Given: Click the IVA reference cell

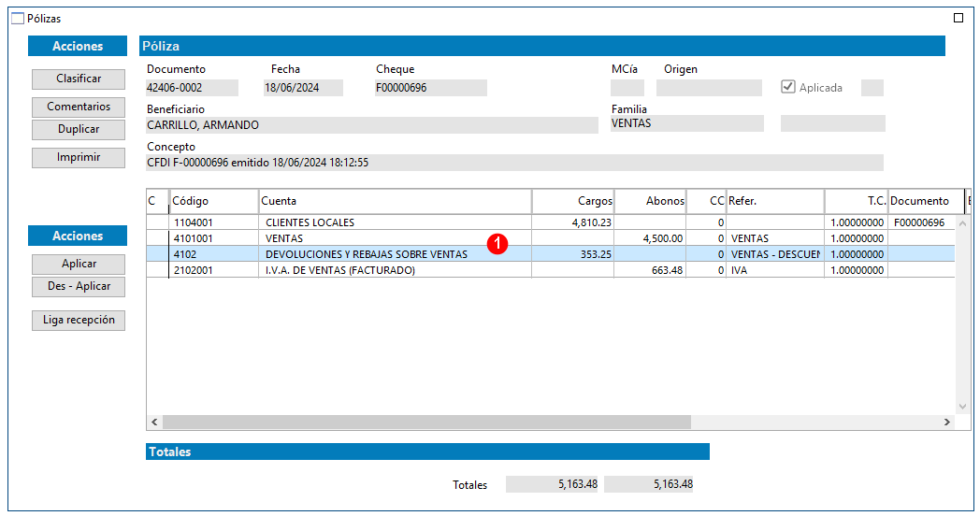Looking at the screenshot, I should [x=775, y=270].
